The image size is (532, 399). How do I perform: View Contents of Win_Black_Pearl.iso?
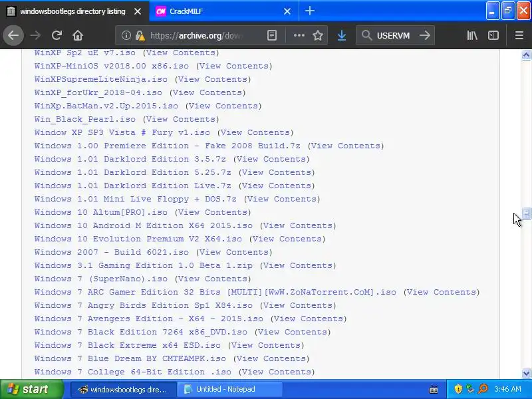pyautogui.click(x=181, y=119)
